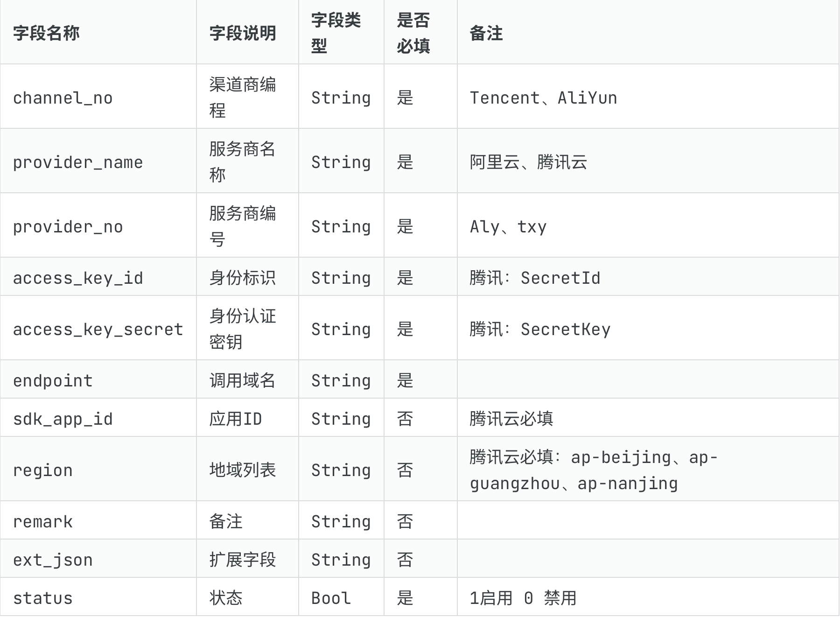Click the 阿里云、腾讯云 remark text
Viewport: 840px width, 617px height.
[528, 162]
